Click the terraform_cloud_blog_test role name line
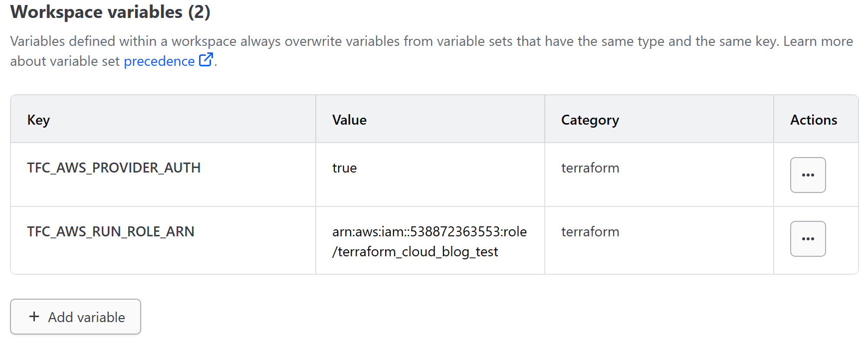Image resolution: width=868 pixels, height=355 pixels. click(x=415, y=252)
